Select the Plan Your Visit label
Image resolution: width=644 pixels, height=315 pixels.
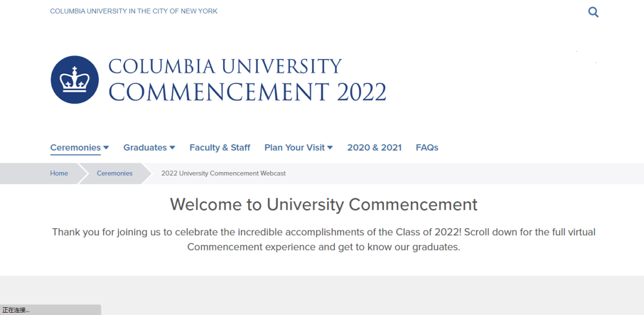295,148
